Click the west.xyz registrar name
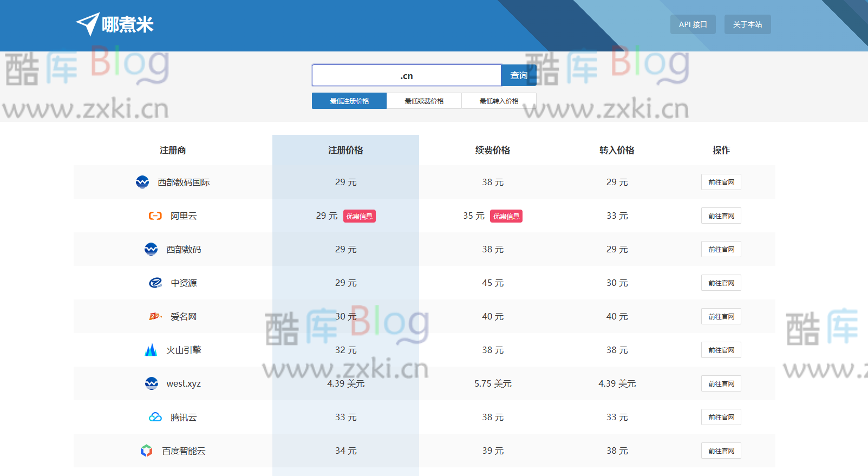This screenshot has height=476, width=868. pyautogui.click(x=184, y=383)
